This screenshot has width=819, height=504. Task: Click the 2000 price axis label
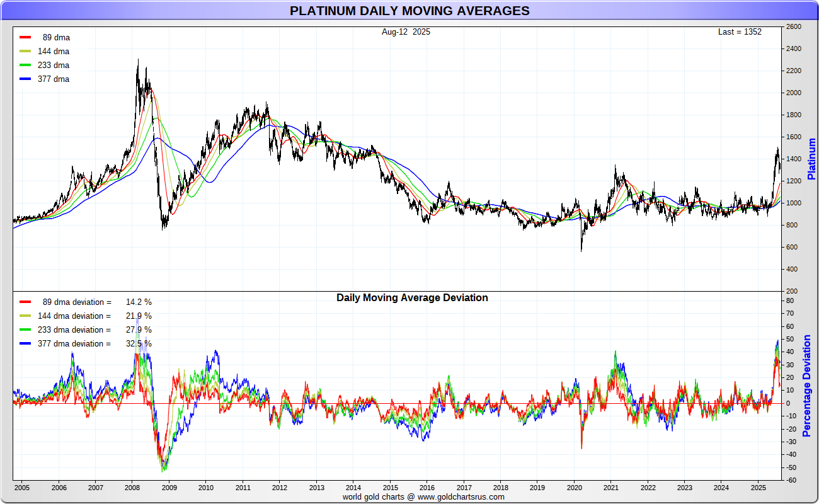793,93
